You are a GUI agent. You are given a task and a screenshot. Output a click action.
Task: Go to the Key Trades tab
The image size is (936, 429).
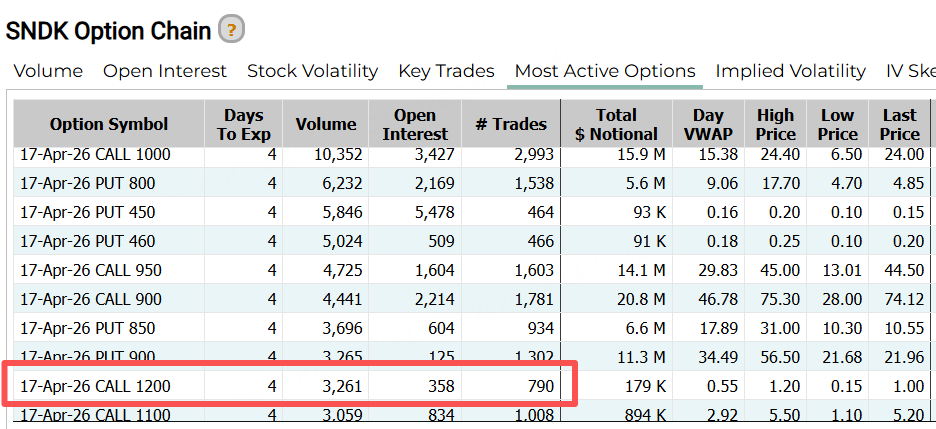446,71
